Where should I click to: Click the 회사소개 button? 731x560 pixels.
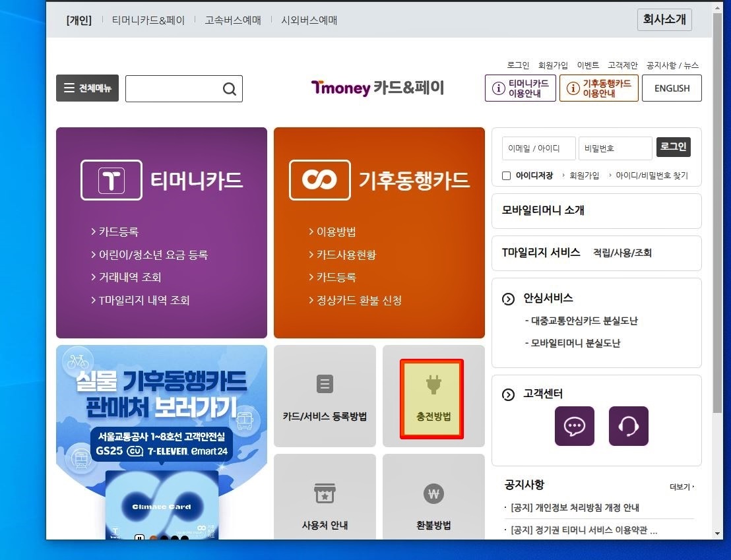click(664, 20)
